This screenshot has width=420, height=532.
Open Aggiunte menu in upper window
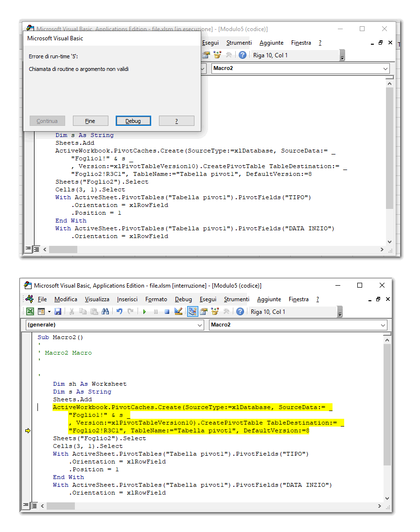271,43
